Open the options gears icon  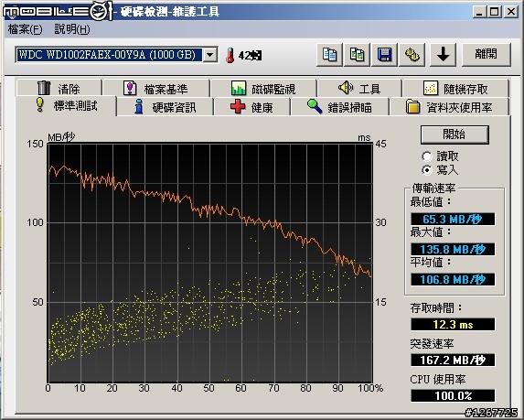(412, 54)
